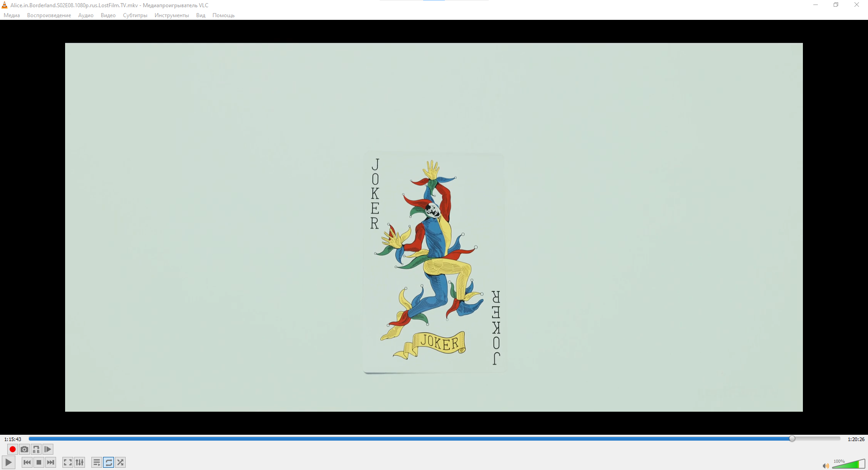Restore down the VLC window
This screenshot has height=470, width=868.
pyautogui.click(x=836, y=5)
